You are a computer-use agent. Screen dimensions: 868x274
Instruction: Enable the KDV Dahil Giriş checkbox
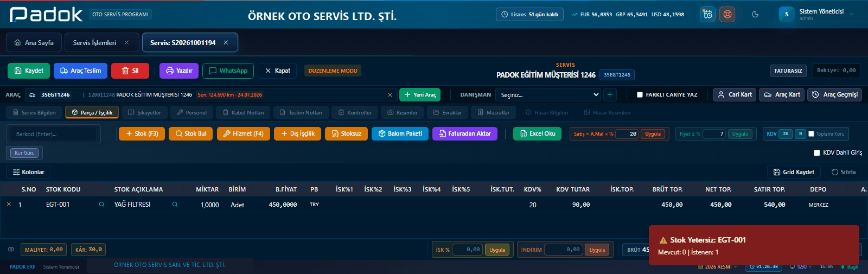coord(817,153)
